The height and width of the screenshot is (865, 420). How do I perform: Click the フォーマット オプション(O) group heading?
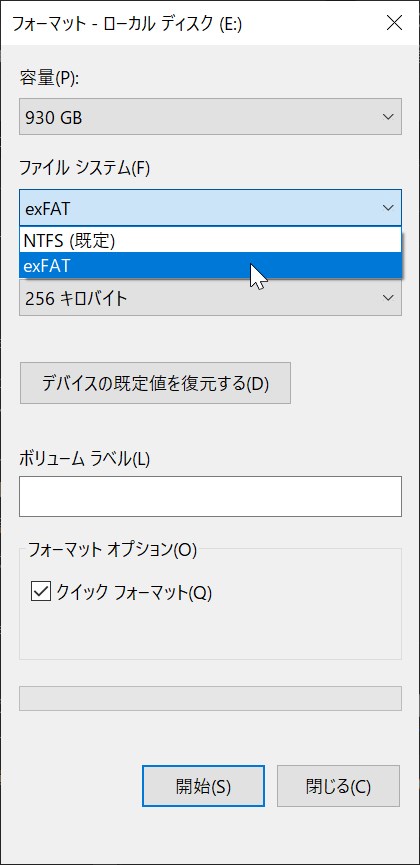tap(113, 549)
